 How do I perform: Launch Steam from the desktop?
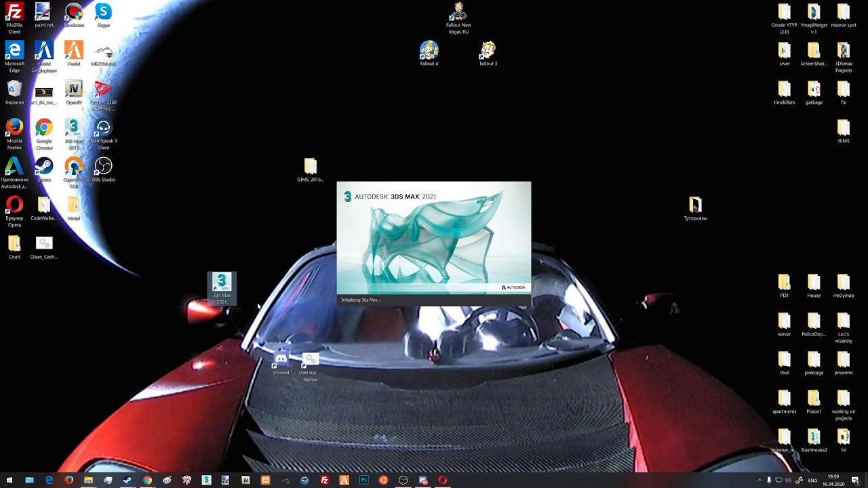(x=44, y=169)
